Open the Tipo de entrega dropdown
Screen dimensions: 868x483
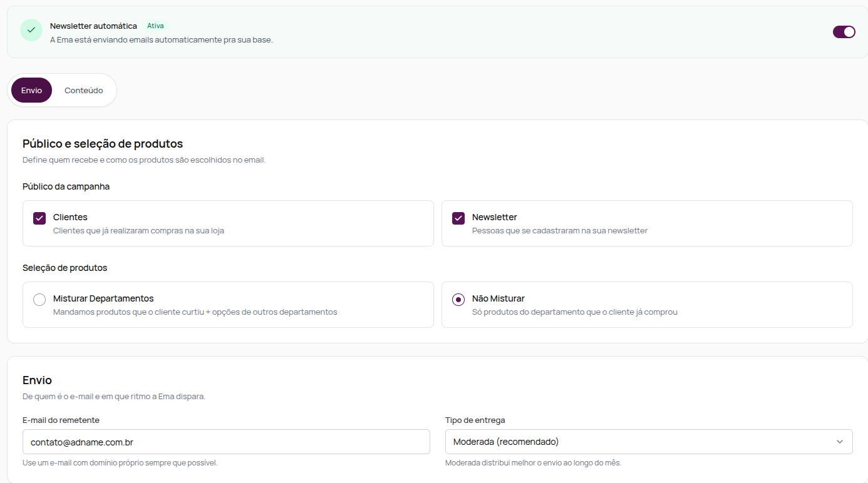[649, 442]
